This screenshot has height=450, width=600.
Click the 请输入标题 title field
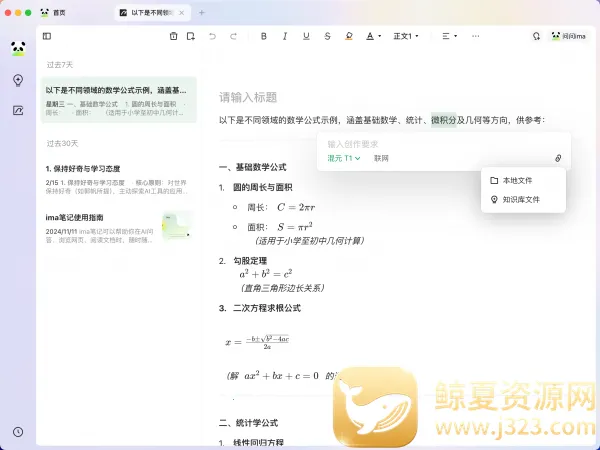[248, 97]
